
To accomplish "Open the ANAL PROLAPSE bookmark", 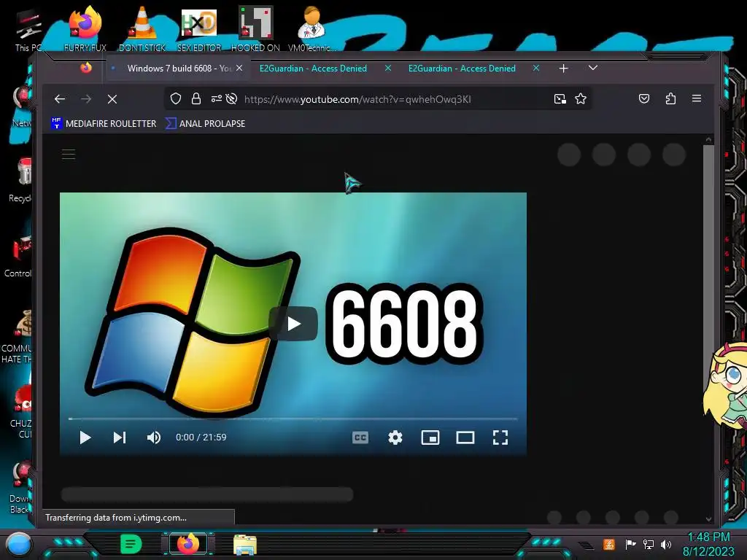I will pyautogui.click(x=205, y=123).
